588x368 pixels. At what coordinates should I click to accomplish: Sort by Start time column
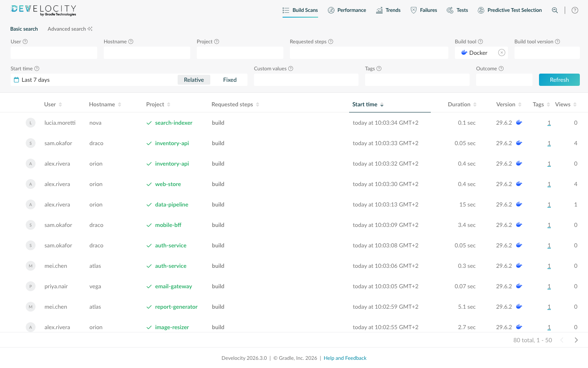(x=368, y=104)
